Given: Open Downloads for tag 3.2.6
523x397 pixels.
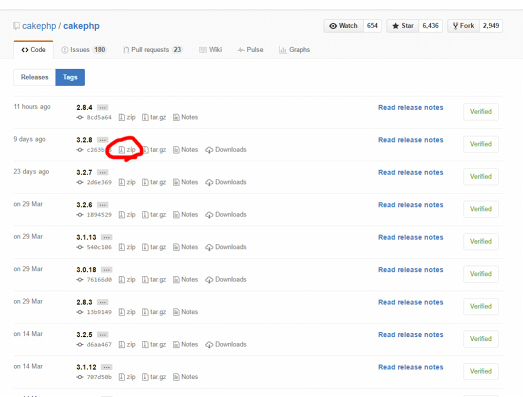Looking at the screenshot, I should point(226,215).
